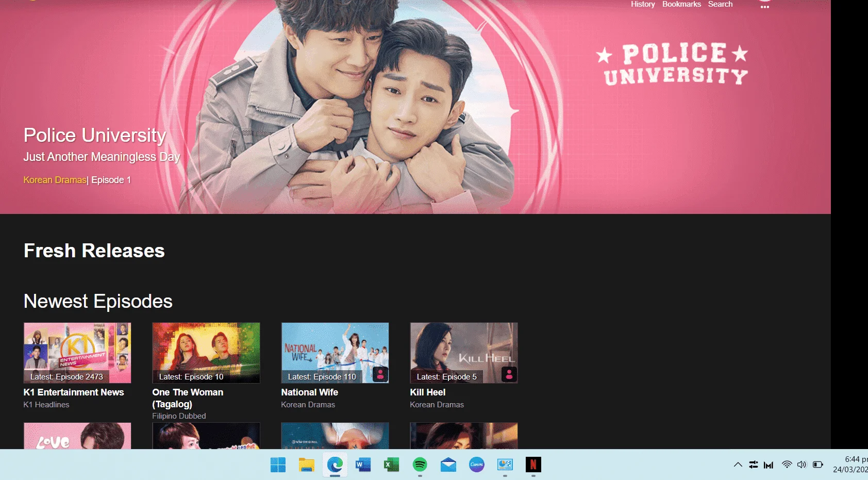Open the chart presentation app in taskbar
Screen dimensions: 868x480
point(505,465)
